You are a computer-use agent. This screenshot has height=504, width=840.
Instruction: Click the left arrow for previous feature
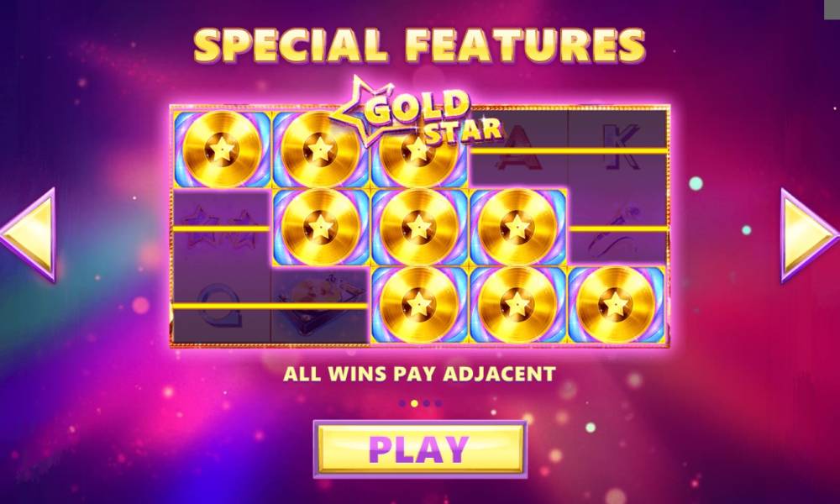(29, 234)
